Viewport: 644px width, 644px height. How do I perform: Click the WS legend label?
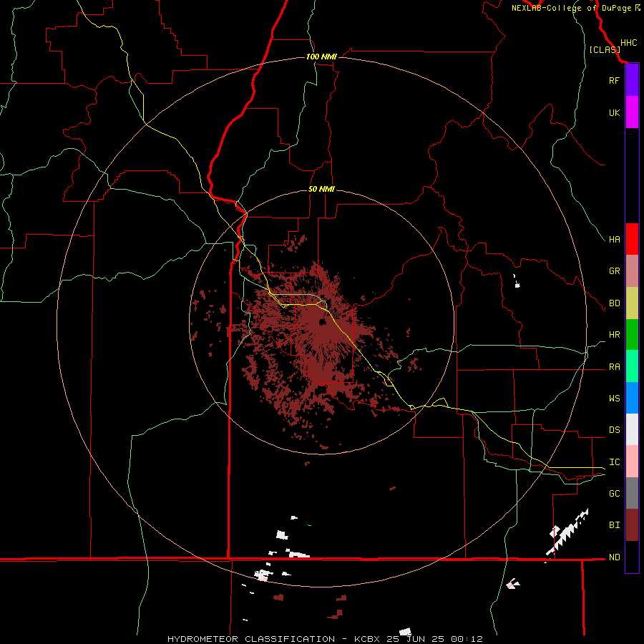pos(614,399)
